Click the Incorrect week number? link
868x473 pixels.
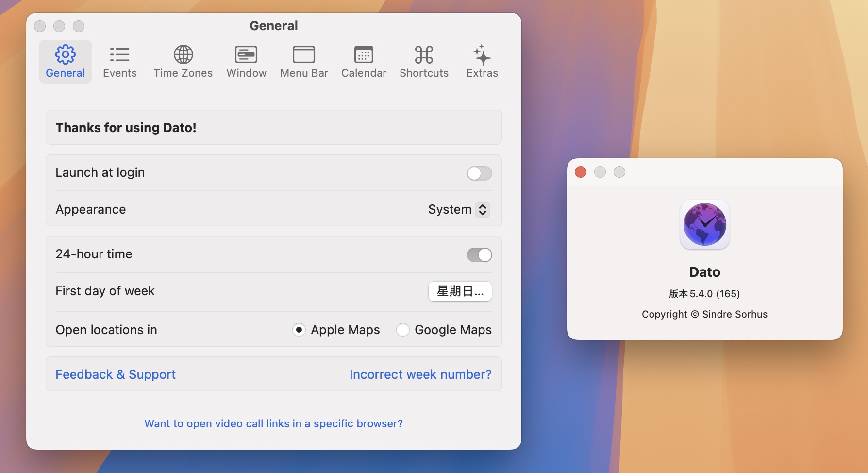tap(420, 374)
